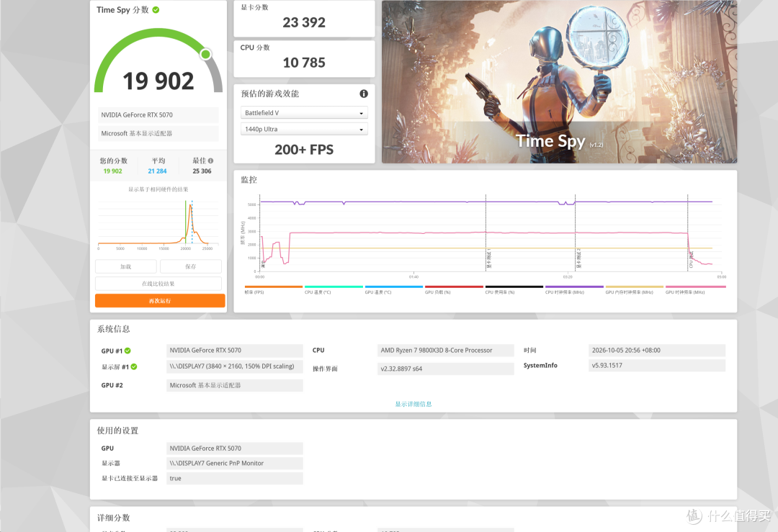Image resolution: width=778 pixels, height=532 pixels.
Task: Open the Battlefield V game dropdown
Action: pos(304,112)
